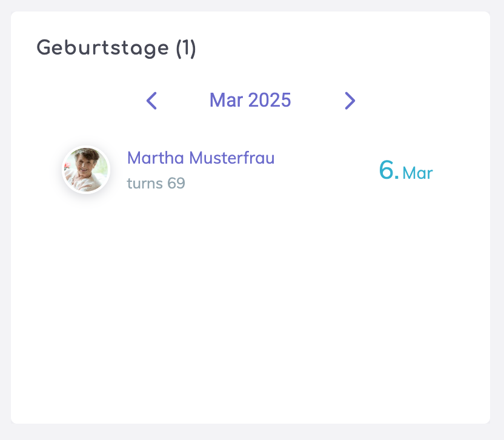This screenshot has height=440, width=504.
Task: Click the year 2025 in month selector
Action: [x=270, y=100]
